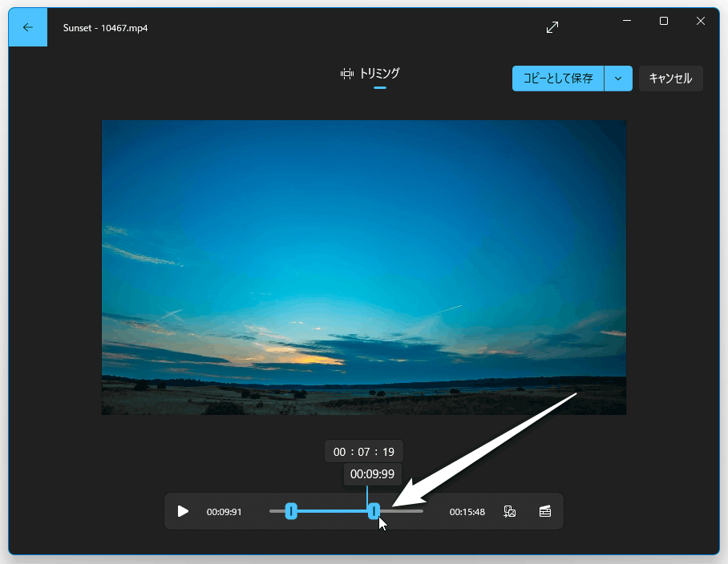Click the right trim end handle
Screen dimensions: 728x564
click(374, 511)
